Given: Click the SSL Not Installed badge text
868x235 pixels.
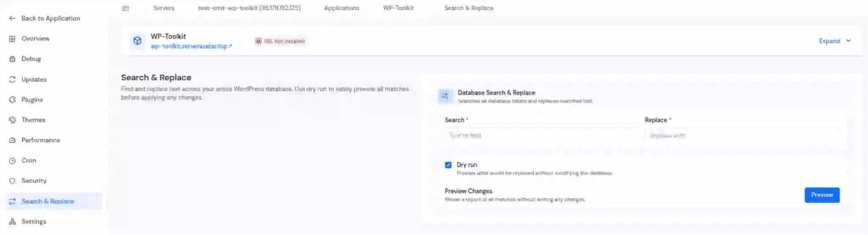Looking at the screenshot, I should 284,41.
